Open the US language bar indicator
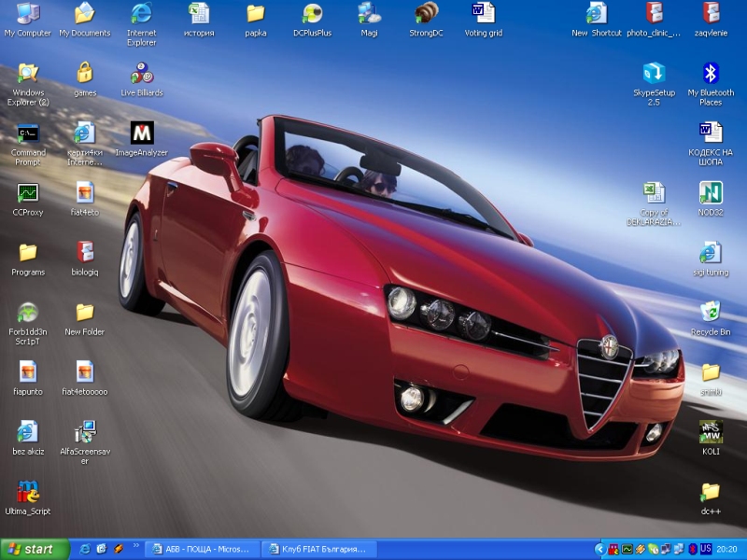 [x=706, y=549]
